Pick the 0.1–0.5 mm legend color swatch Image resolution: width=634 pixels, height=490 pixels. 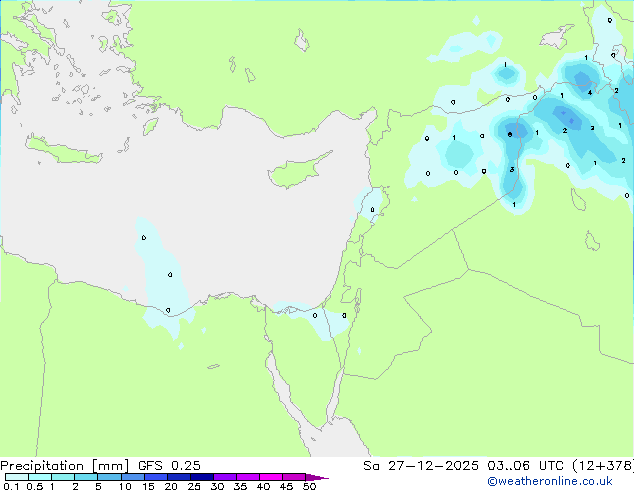pos(17,477)
